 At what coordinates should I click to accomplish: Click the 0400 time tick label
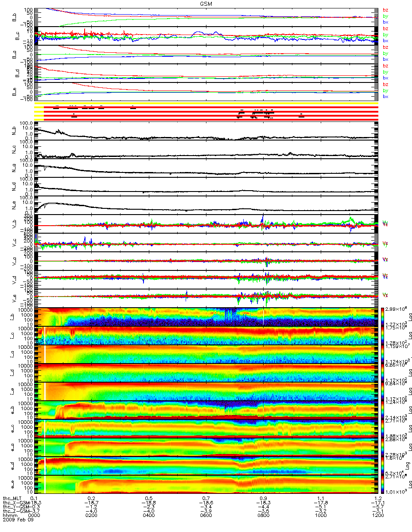(148, 515)
